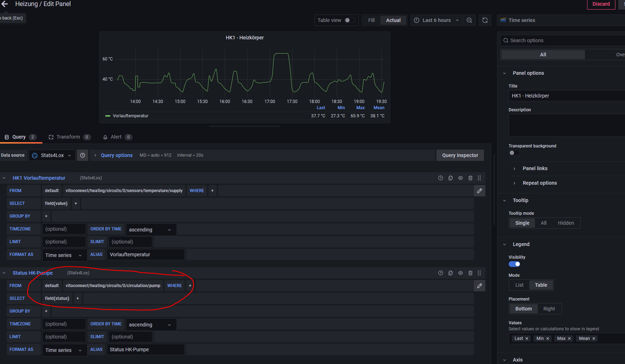Open the Stats4Lox data source dropdown

pos(52,155)
